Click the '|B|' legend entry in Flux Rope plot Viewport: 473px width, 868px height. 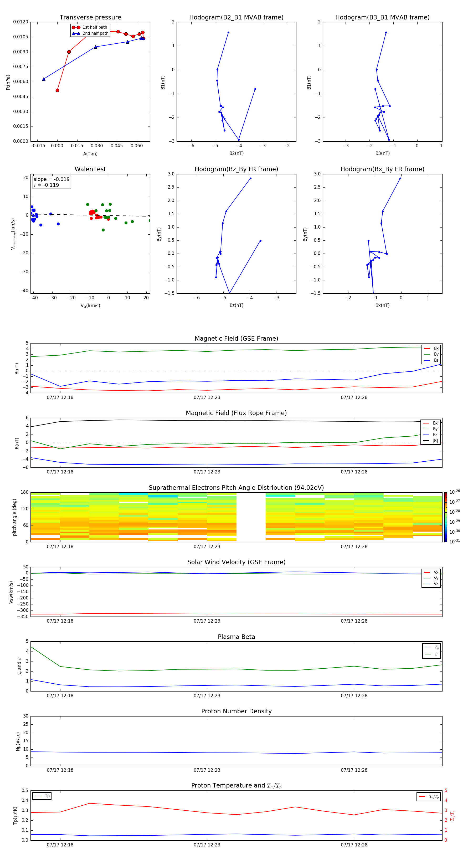[x=431, y=441]
